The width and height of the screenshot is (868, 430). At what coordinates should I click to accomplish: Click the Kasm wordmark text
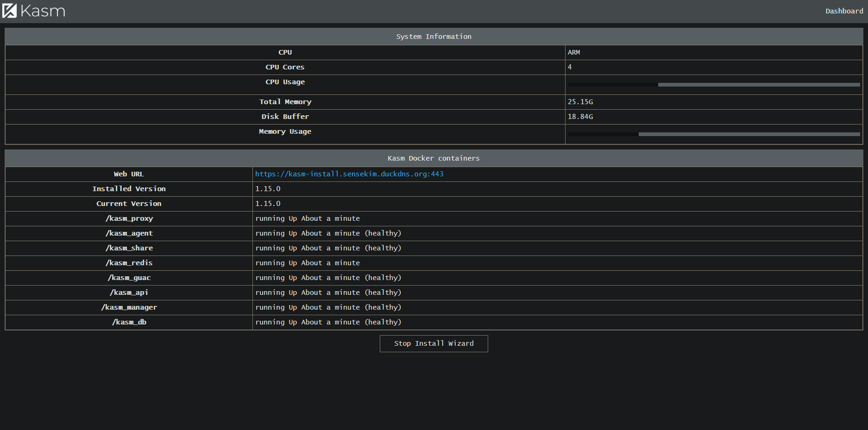[x=43, y=11]
